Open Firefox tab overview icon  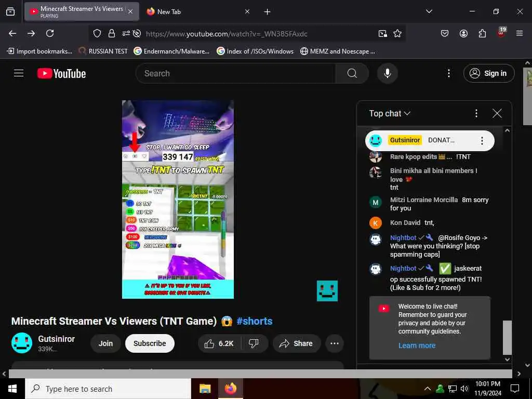[10, 12]
